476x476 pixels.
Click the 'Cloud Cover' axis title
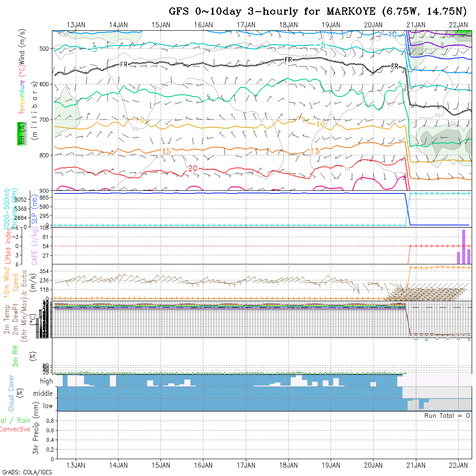(11, 393)
